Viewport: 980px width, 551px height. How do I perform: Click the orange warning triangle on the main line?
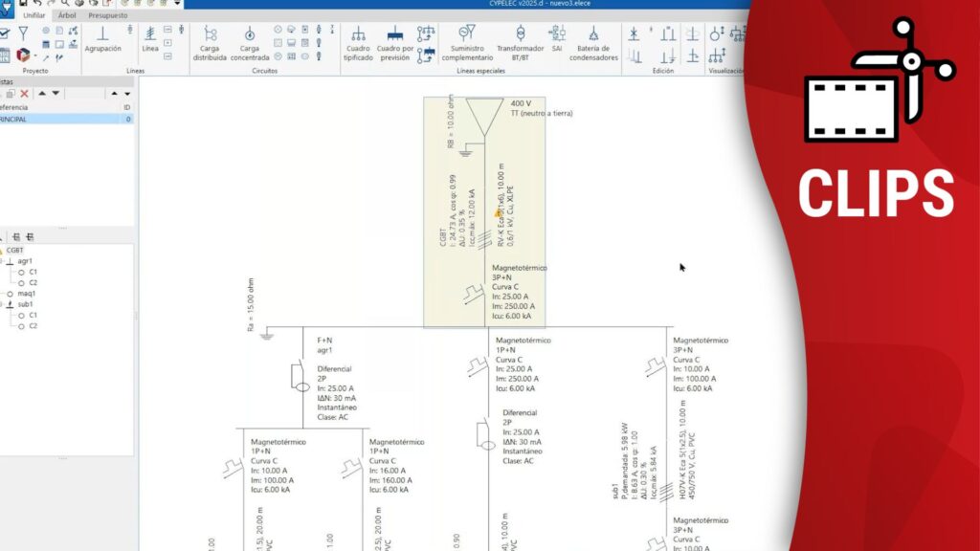pyautogui.click(x=497, y=214)
